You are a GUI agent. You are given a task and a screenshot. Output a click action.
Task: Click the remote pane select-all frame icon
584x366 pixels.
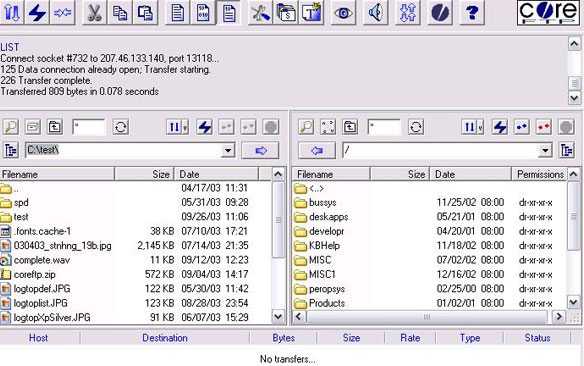(x=328, y=127)
